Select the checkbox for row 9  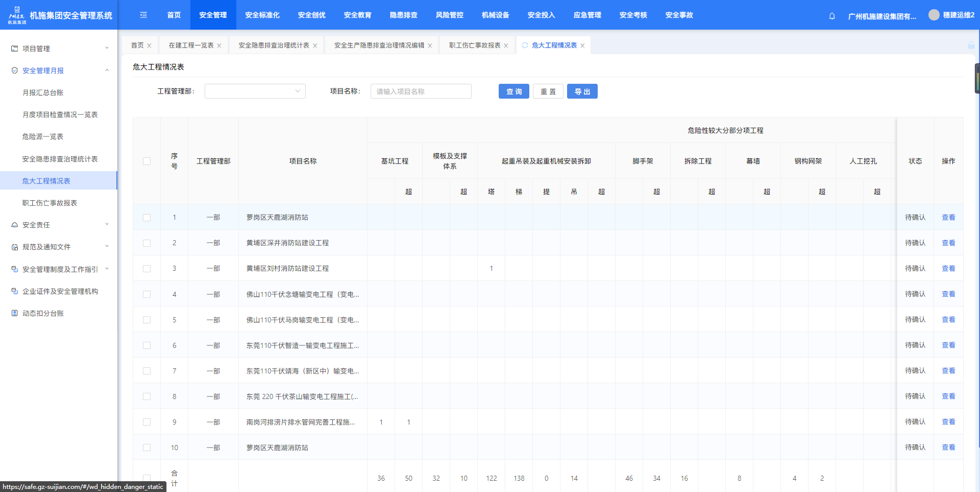[147, 422]
